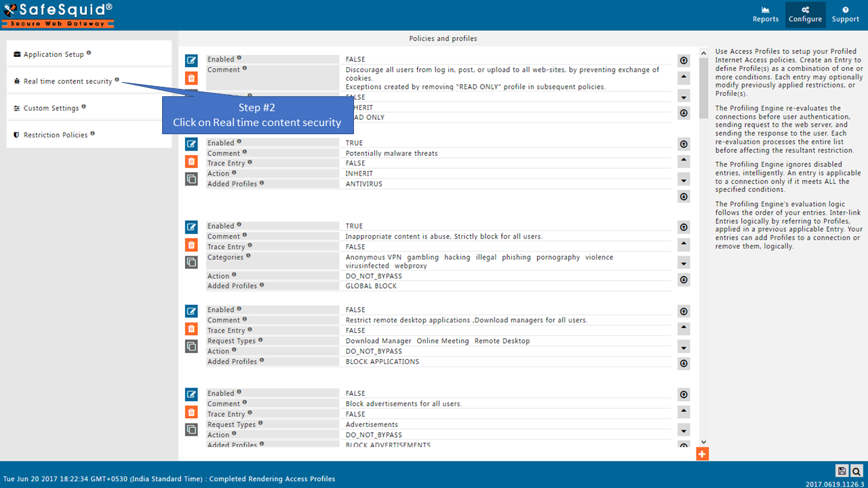The width and height of the screenshot is (868, 488).
Task: Click the GLOBAL BLOCK added profile value
Action: coord(371,286)
